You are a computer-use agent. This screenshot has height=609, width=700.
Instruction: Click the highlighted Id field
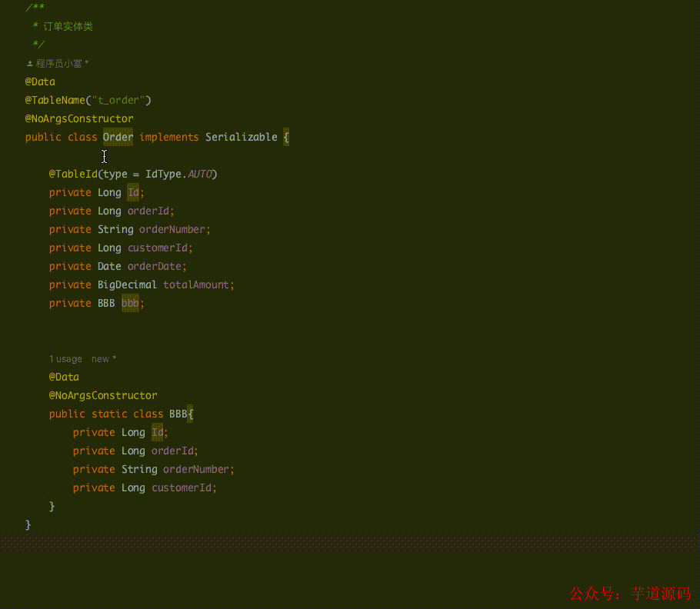132,192
